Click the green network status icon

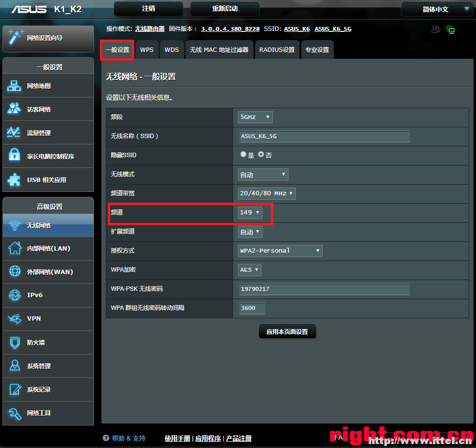pos(450,30)
